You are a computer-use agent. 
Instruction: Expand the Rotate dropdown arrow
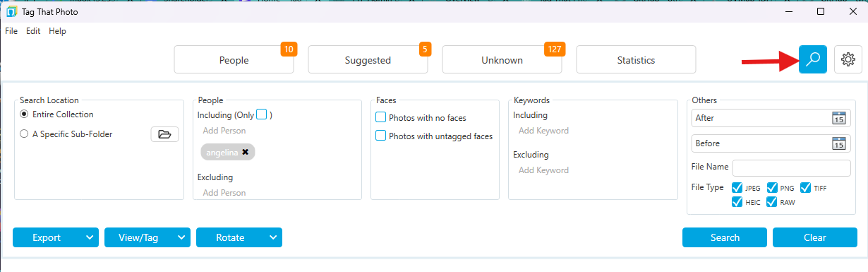(x=273, y=237)
